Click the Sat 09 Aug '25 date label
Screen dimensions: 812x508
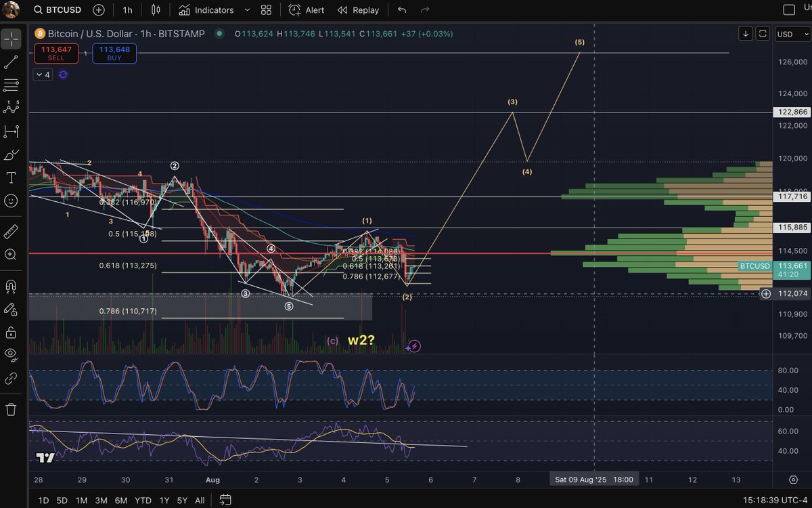(594, 480)
